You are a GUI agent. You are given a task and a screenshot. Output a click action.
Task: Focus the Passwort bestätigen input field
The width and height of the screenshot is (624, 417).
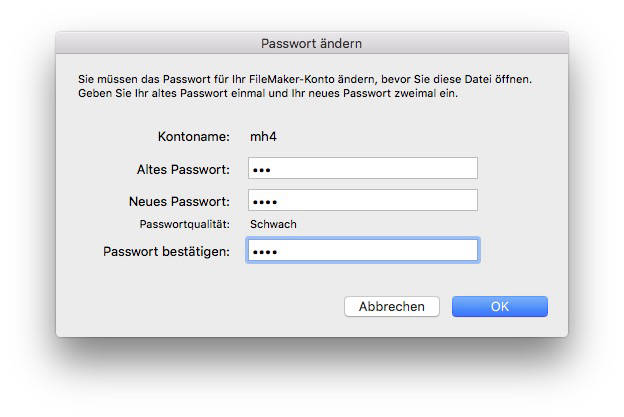pyautogui.click(x=362, y=250)
